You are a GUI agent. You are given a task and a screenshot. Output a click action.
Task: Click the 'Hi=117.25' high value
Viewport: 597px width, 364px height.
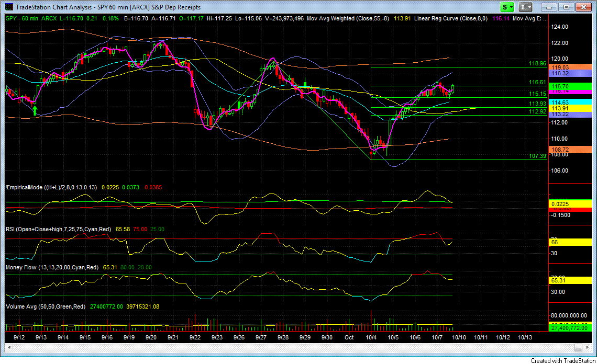click(219, 18)
